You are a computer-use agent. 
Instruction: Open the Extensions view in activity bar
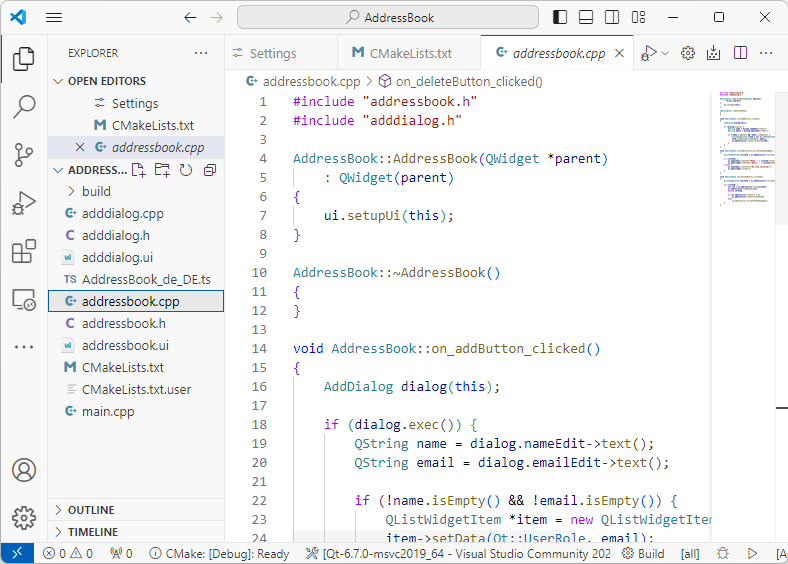24,251
